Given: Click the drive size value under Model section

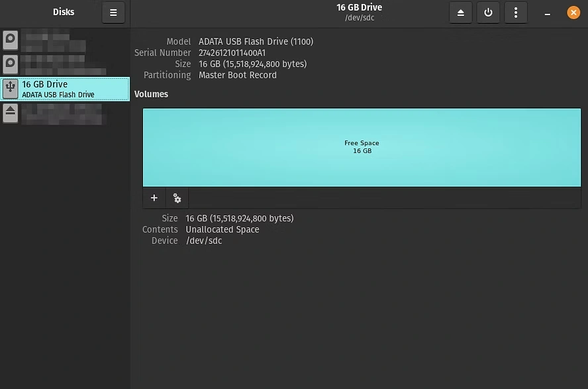Looking at the screenshot, I should [252, 64].
